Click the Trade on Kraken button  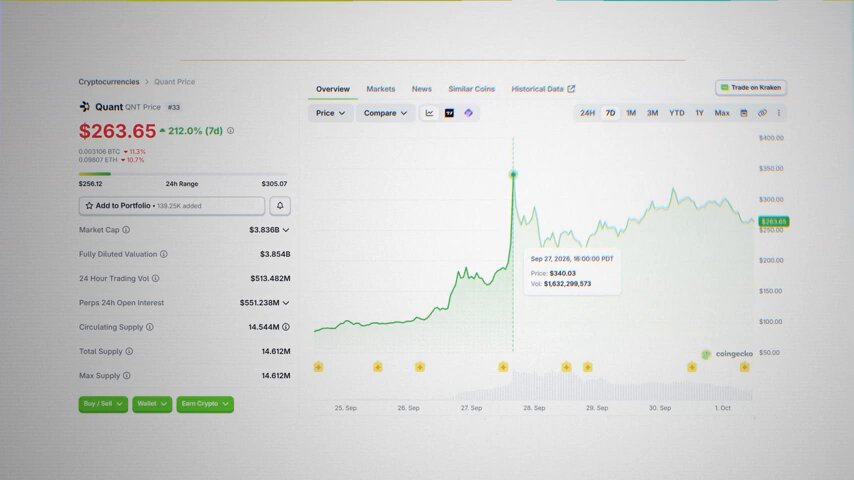click(x=751, y=88)
